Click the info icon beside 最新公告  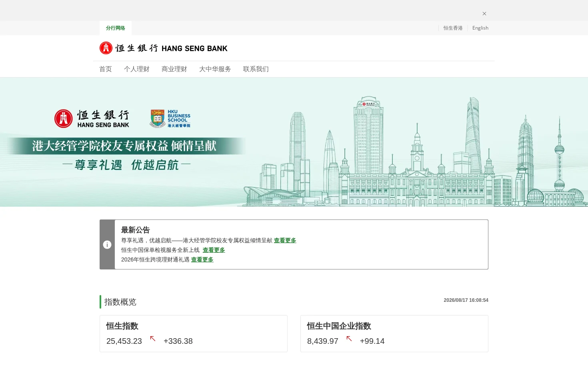107,245
